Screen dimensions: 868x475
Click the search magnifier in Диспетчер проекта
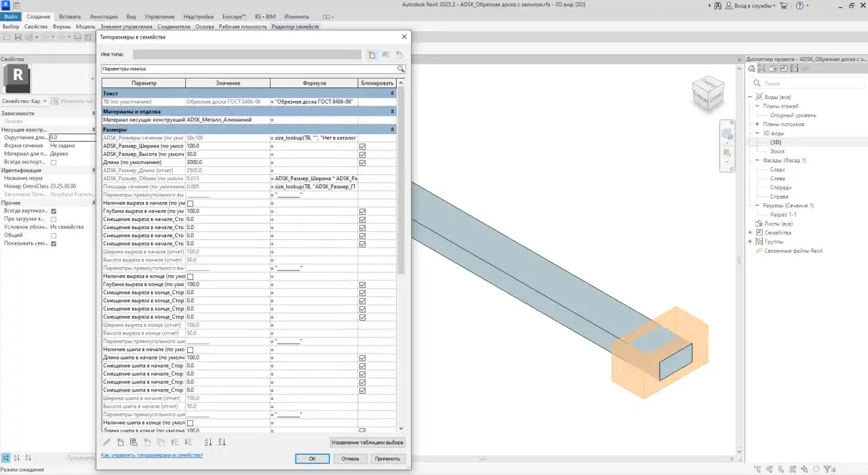click(755, 83)
